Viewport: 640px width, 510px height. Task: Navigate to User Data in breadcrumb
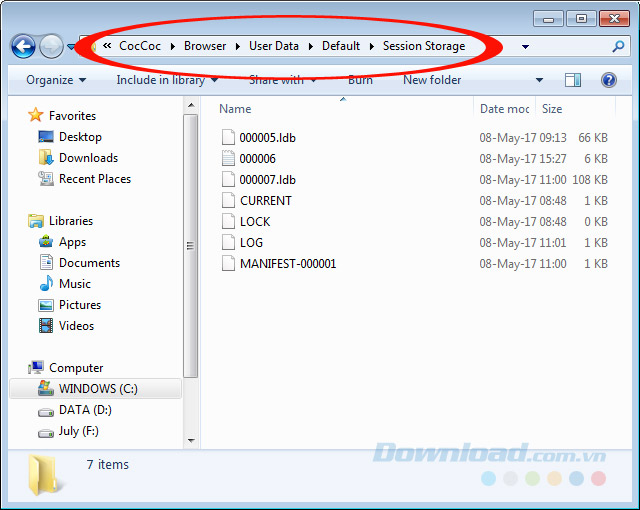point(274,46)
